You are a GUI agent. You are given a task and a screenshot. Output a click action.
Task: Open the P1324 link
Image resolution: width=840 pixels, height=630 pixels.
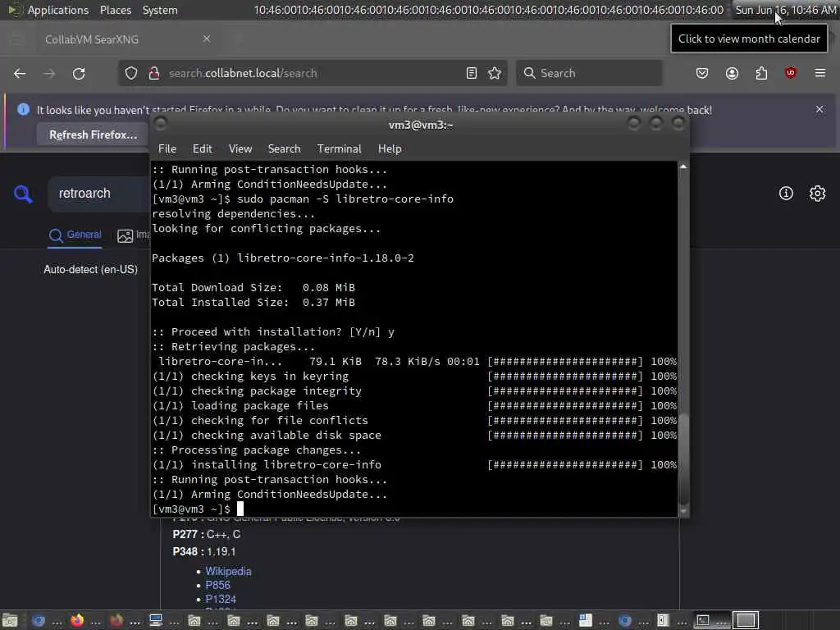[221, 600]
